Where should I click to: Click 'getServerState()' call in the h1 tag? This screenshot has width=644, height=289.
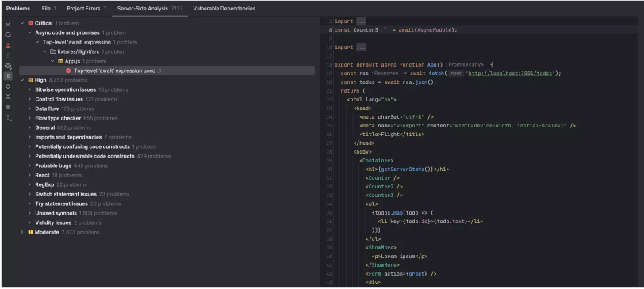406,169
